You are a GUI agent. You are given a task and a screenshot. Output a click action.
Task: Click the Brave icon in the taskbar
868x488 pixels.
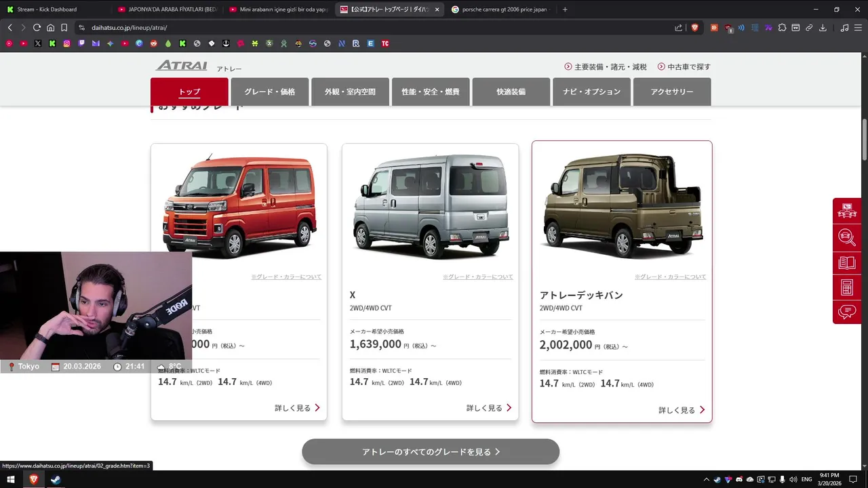pos(33,479)
